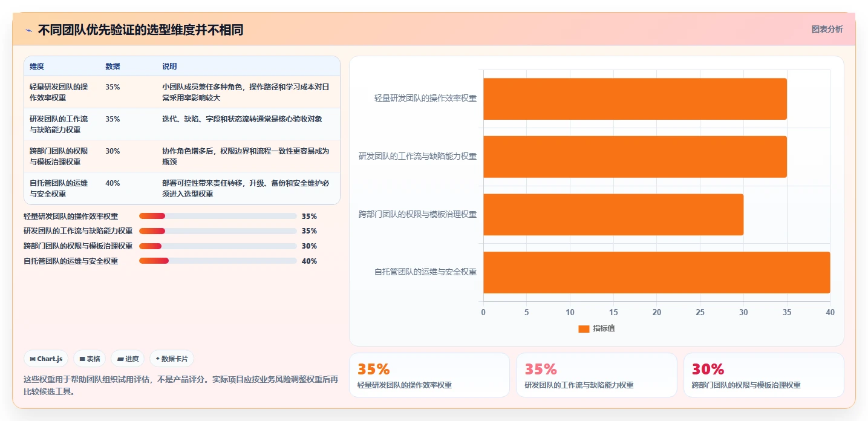Open the pink 35% 研发团队 data card
The image size is (868, 421).
pos(596,375)
